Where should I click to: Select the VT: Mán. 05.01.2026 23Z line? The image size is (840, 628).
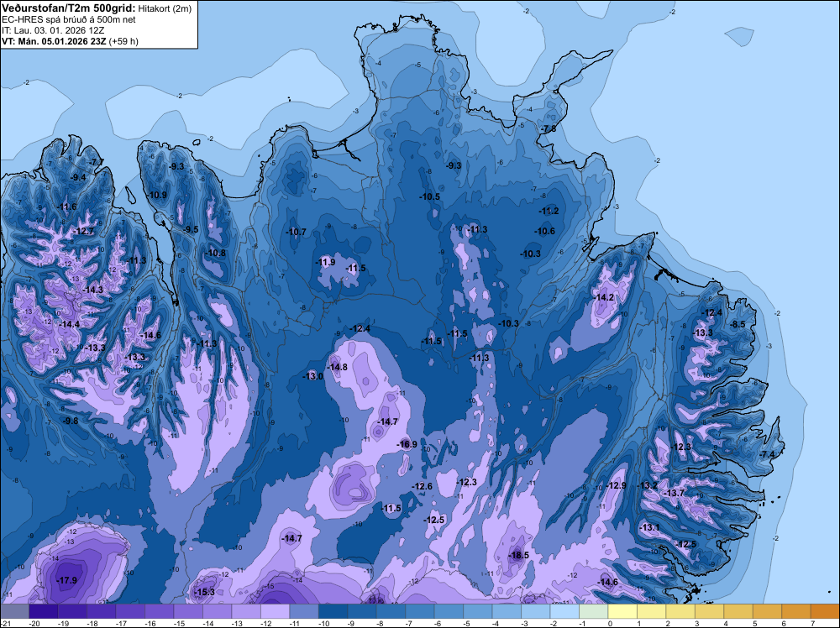coord(71,41)
